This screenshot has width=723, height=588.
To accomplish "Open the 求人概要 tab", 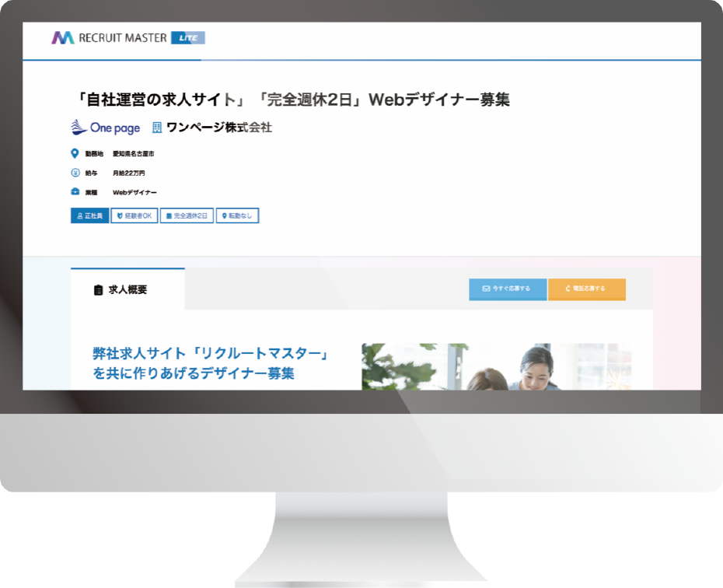I will [x=127, y=290].
